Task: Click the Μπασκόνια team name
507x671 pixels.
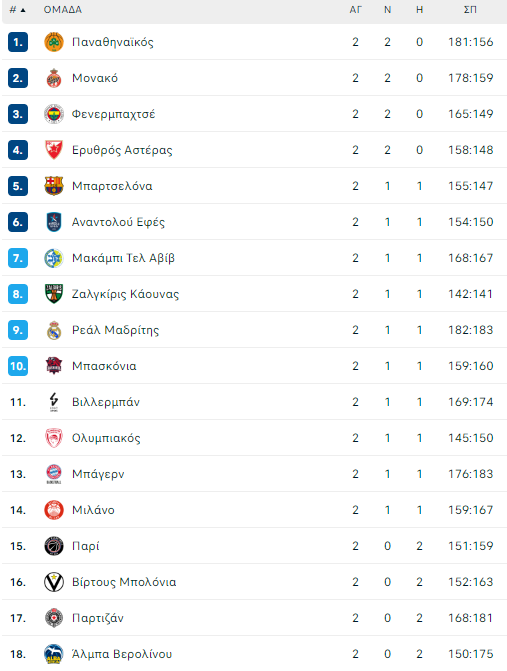Action: (x=104, y=366)
